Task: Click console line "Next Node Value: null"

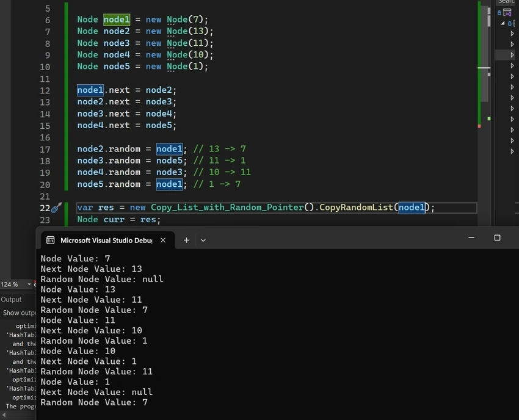Action: [96, 392]
